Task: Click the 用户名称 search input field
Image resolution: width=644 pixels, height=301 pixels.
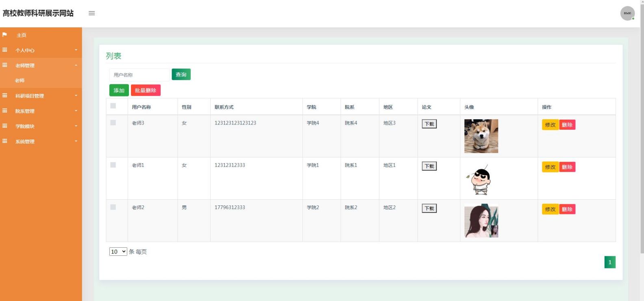Action: click(139, 75)
